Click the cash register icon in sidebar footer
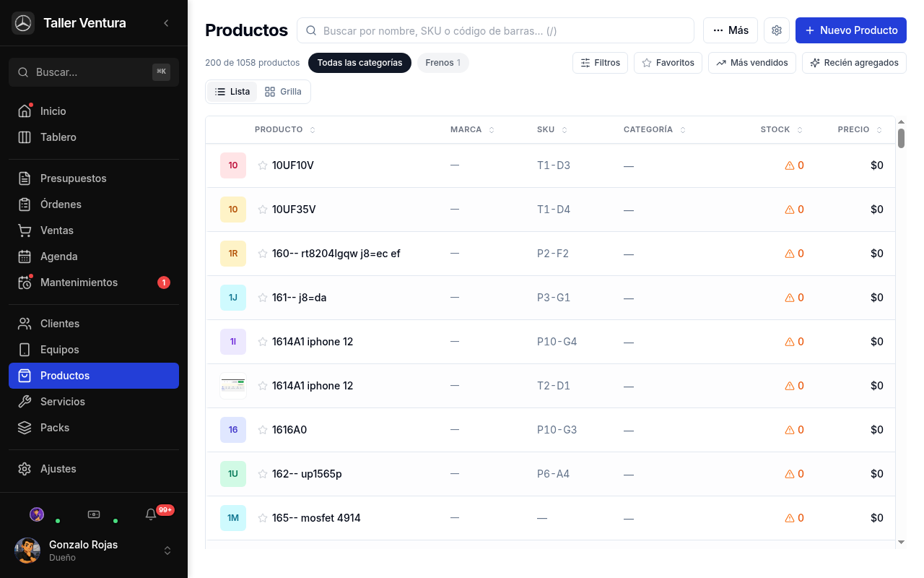This screenshot has width=924, height=578. (x=94, y=514)
